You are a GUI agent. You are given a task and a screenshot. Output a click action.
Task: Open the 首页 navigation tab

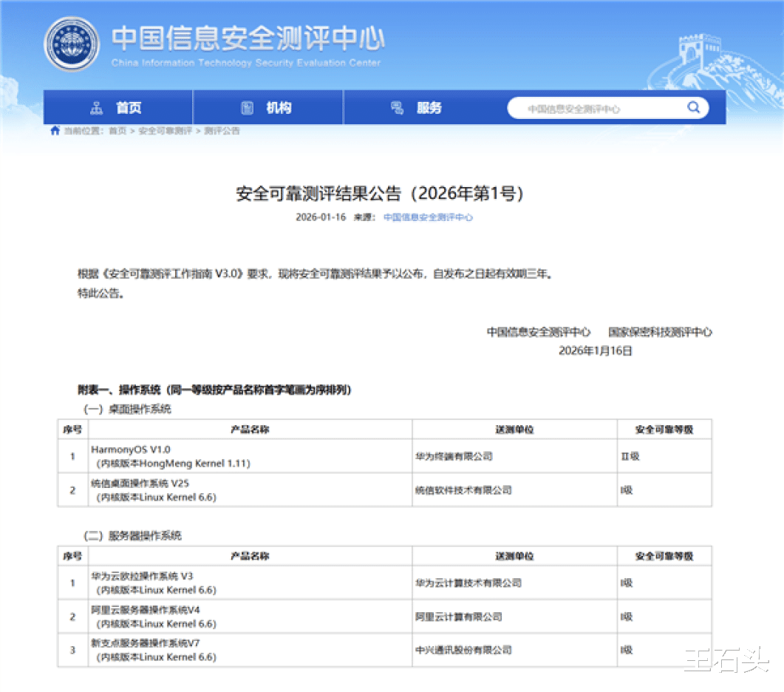coord(118,107)
